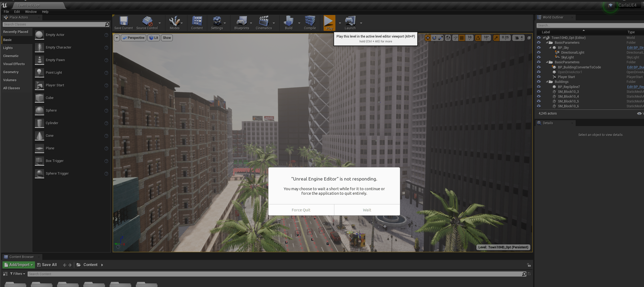Open the Window menu
The image size is (644, 287).
[31, 12]
